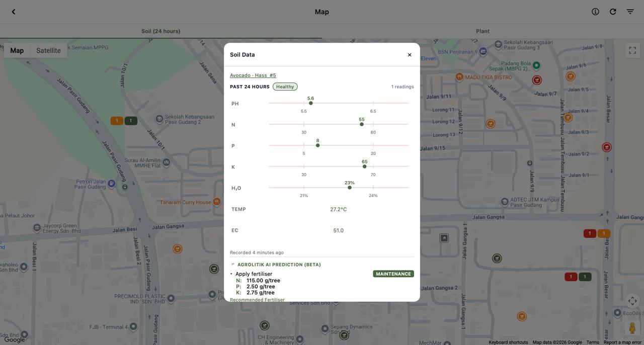Image resolution: width=644 pixels, height=345 pixels.
Task: Select Tanaram Curry House restaurant pin
Action: coord(216,202)
